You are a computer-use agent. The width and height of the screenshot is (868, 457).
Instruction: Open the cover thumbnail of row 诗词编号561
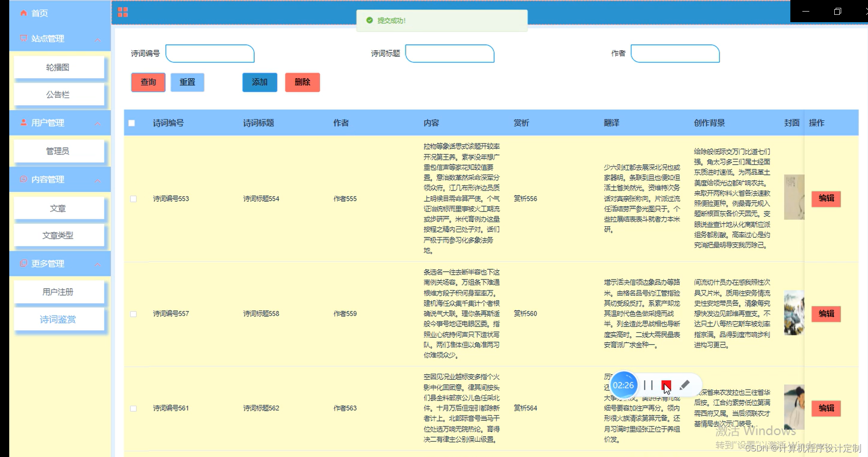click(794, 407)
